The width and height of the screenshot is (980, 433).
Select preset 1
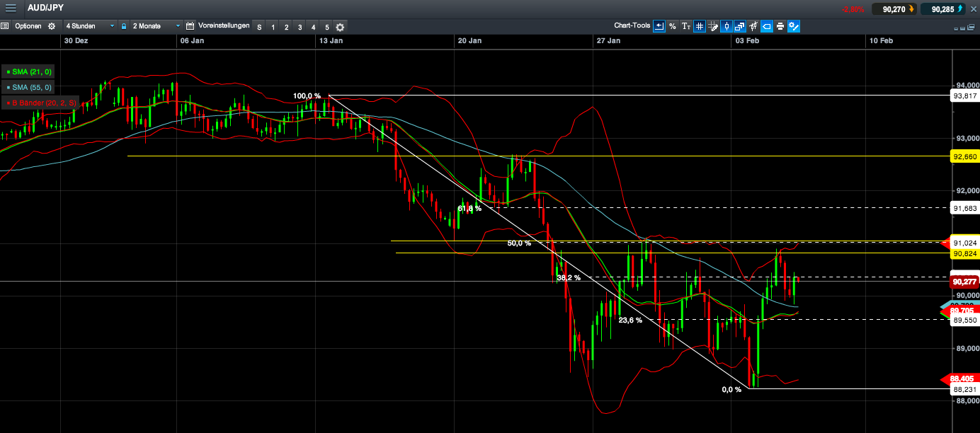(x=273, y=27)
